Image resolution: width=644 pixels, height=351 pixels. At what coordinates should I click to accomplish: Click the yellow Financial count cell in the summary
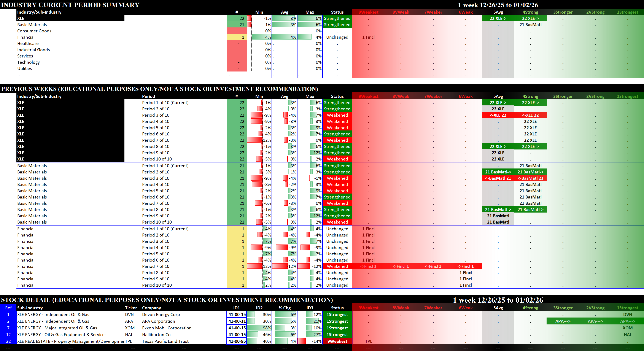[237, 37]
